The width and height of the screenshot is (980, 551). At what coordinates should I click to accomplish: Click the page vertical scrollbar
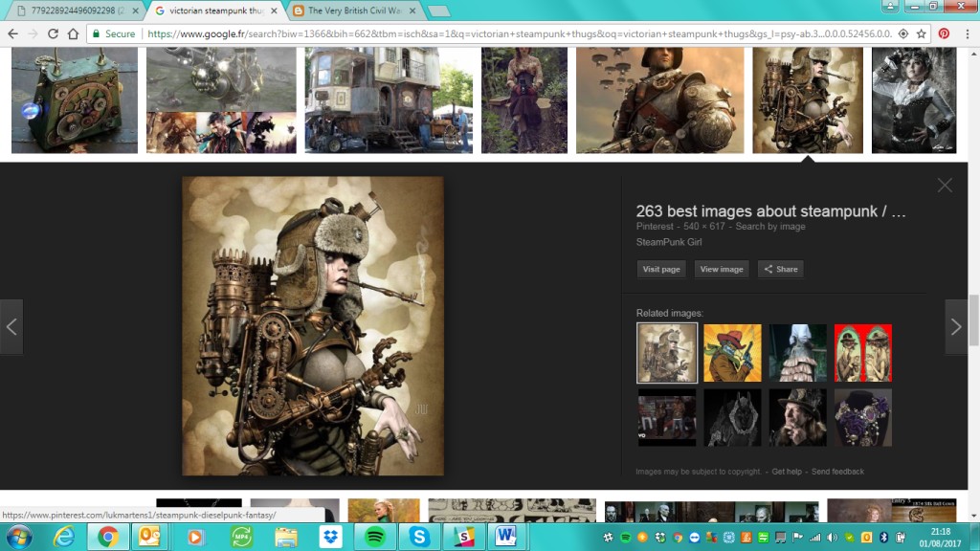coord(973,320)
